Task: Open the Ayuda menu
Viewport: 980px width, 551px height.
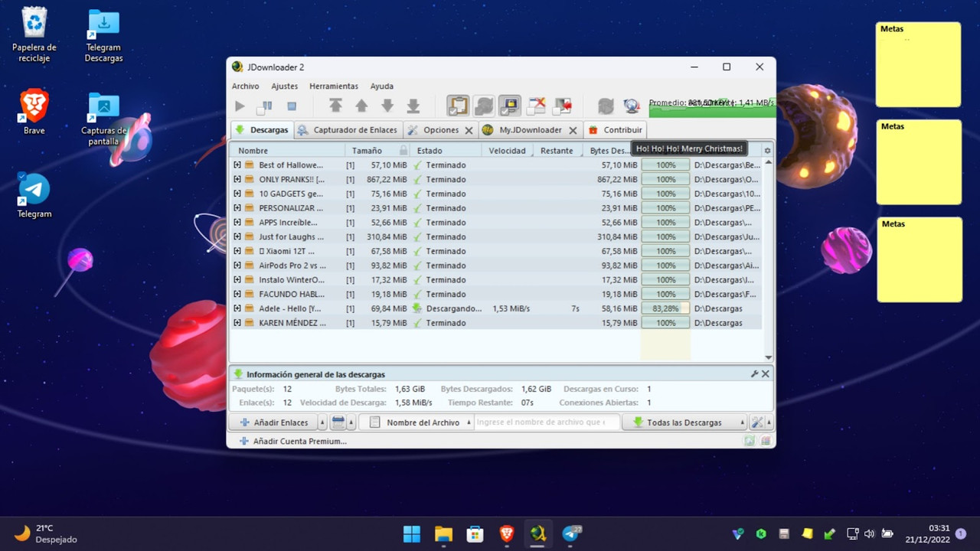Action: [382, 86]
